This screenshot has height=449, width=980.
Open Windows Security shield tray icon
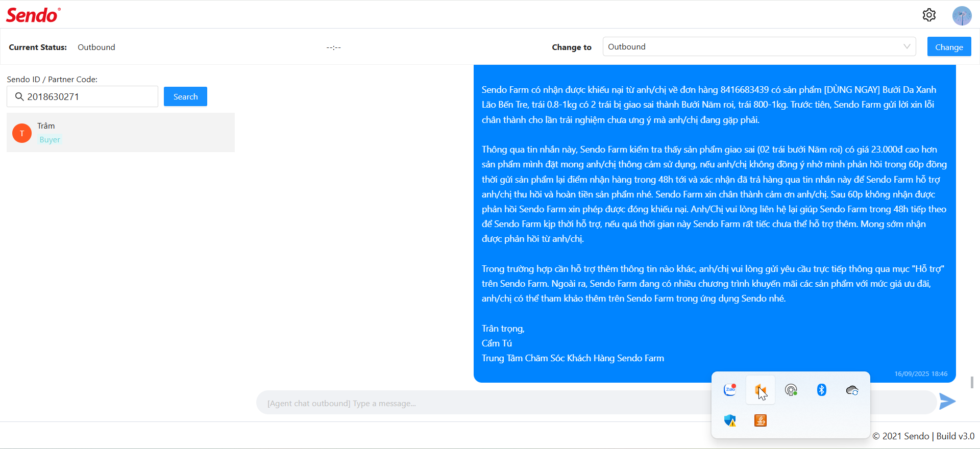[730, 420]
